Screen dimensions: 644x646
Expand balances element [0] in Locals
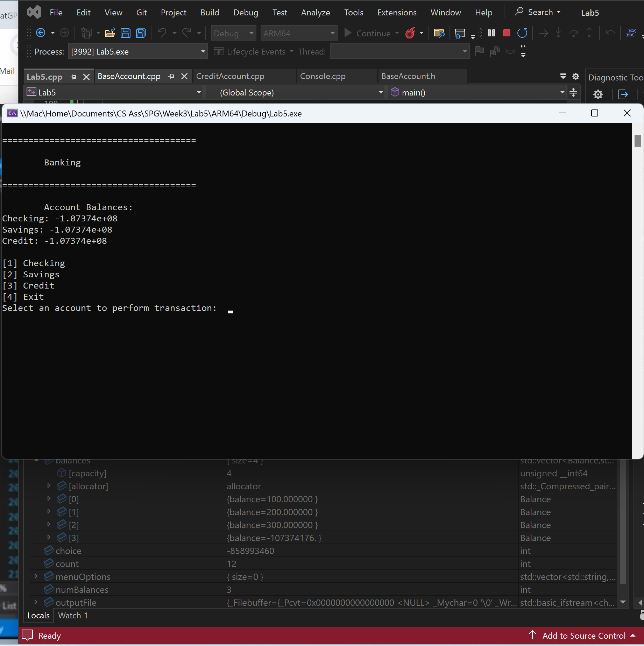pyautogui.click(x=49, y=499)
